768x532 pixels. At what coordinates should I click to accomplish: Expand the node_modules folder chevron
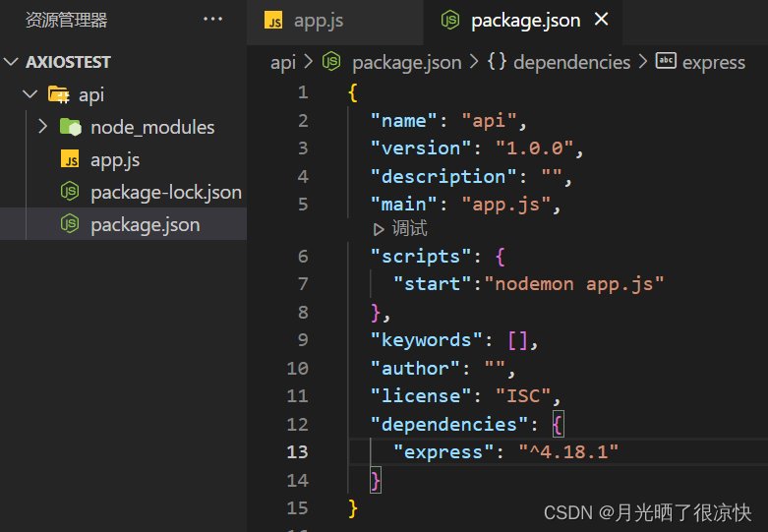(42, 127)
